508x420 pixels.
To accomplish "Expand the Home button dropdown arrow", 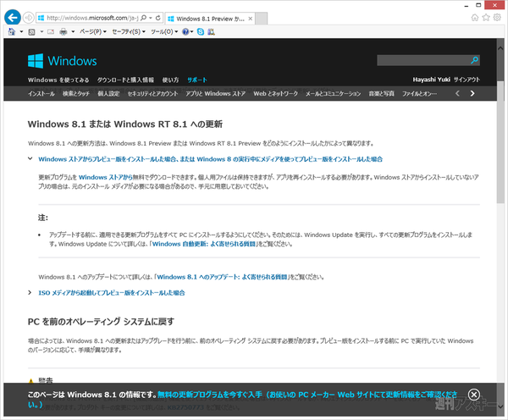I will (x=21, y=32).
